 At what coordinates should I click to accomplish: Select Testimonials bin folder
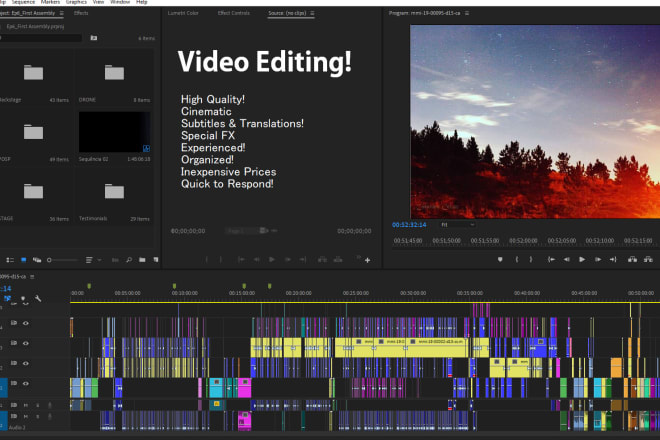pyautogui.click(x=114, y=191)
